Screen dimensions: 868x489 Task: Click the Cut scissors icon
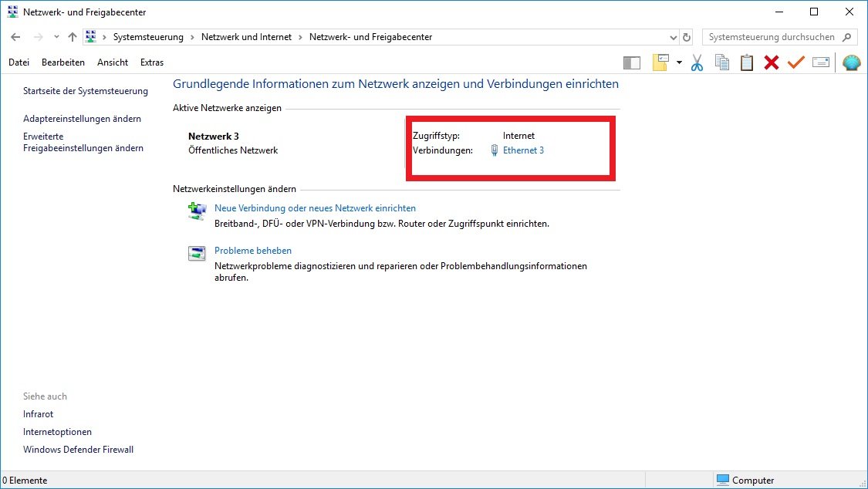697,62
